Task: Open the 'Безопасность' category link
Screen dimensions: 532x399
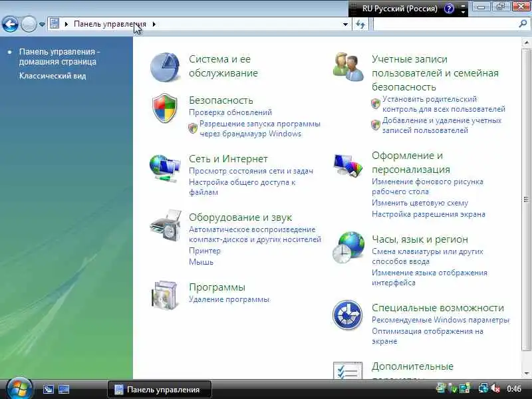Action: coord(221,100)
